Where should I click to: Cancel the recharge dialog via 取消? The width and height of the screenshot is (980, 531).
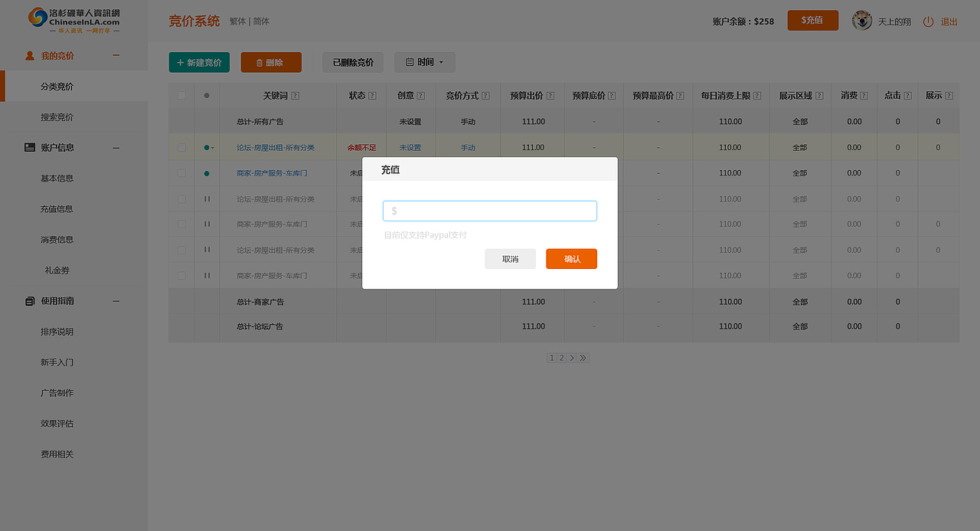[510, 258]
